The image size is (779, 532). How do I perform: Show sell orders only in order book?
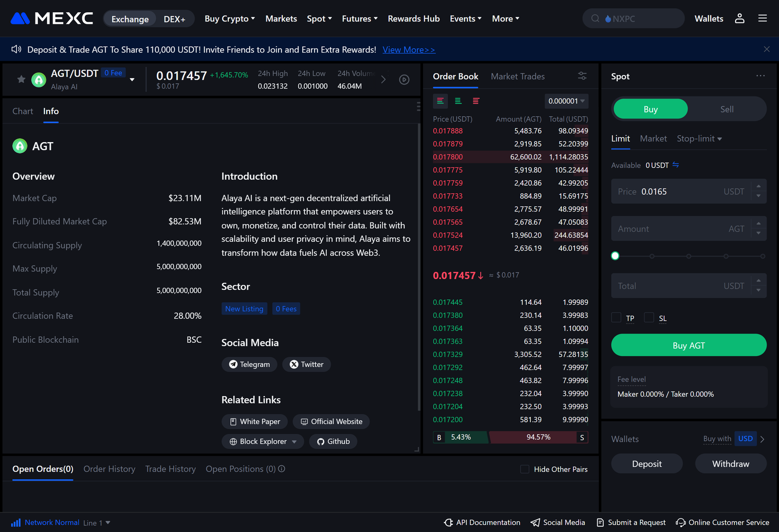tap(476, 101)
